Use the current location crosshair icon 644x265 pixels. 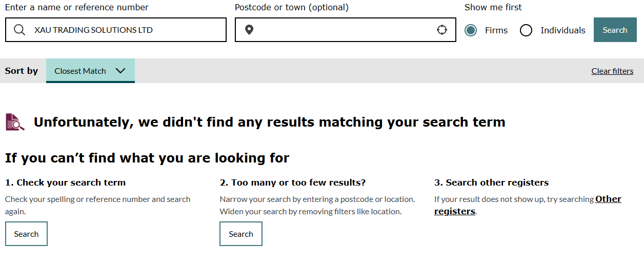[442, 30]
